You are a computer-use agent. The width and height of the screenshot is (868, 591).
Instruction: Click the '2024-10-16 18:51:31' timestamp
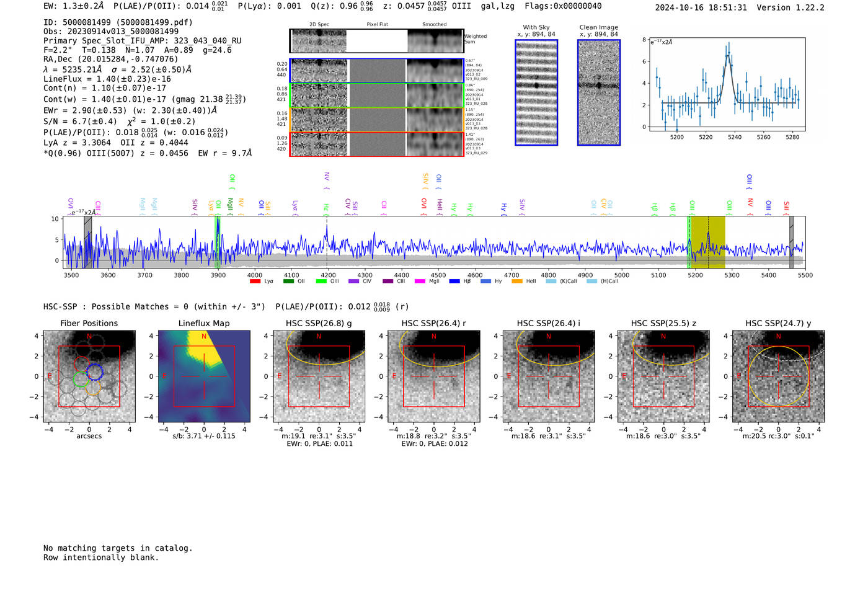[701, 7]
